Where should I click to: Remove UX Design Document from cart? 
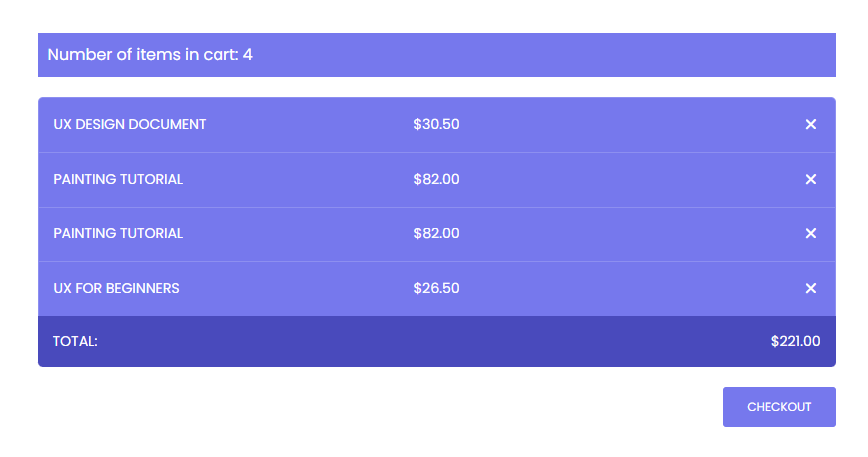[810, 124]
